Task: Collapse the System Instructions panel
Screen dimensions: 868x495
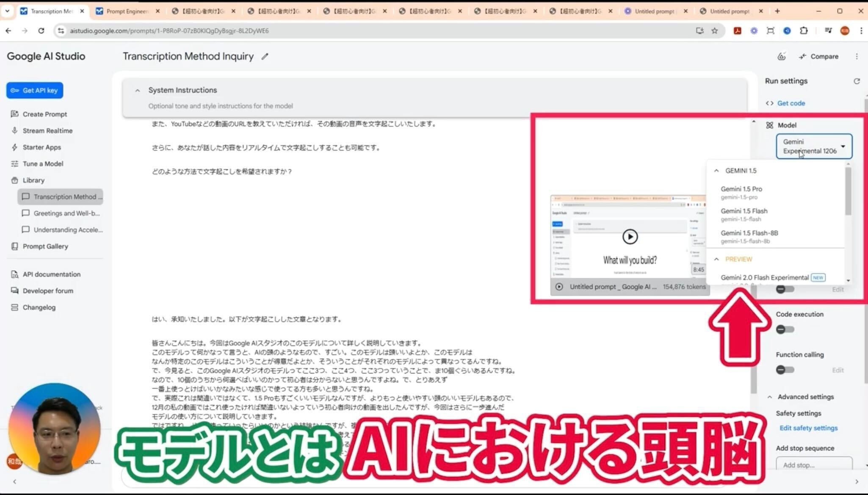Action: pyautogui.click(x=138, y=90)
